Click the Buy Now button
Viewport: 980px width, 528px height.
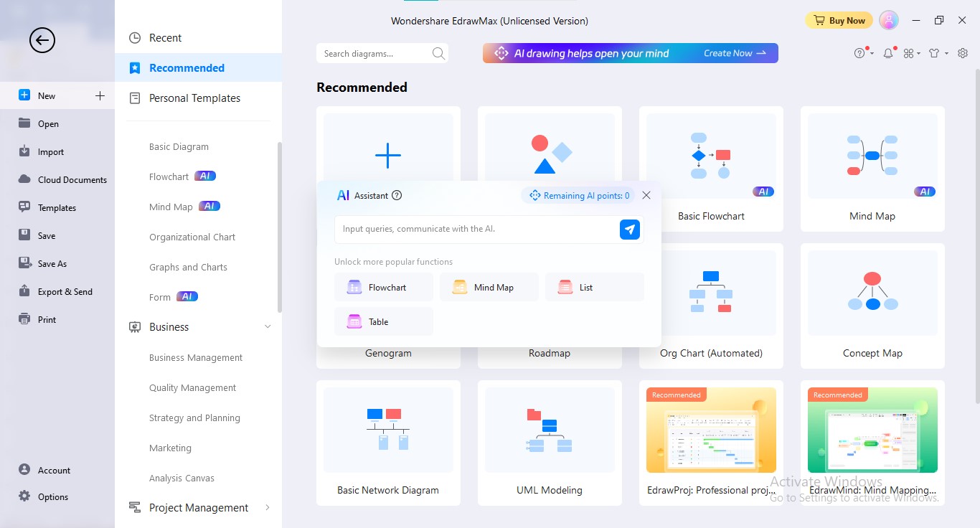click(839, 20)
